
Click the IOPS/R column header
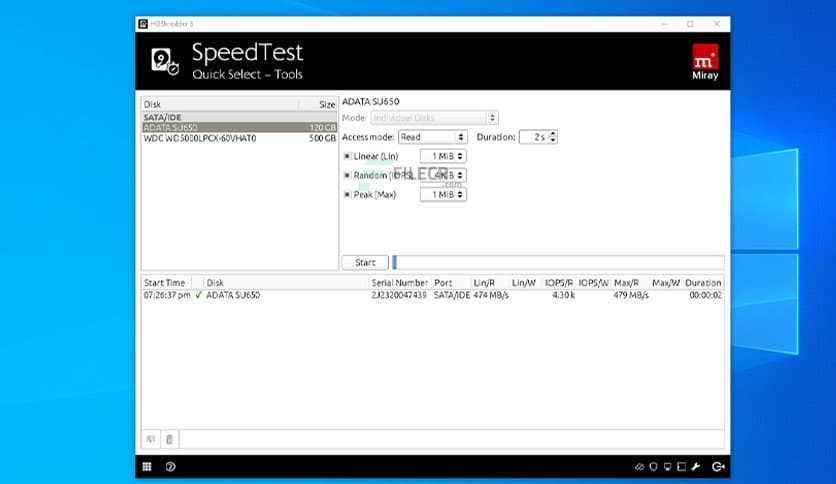coord(559,283)
